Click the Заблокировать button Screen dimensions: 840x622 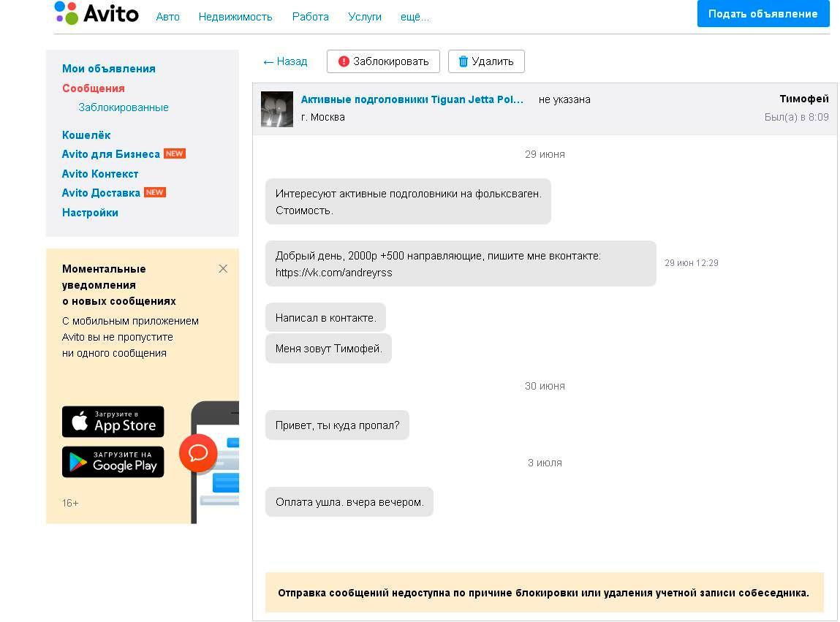[383, 61]
